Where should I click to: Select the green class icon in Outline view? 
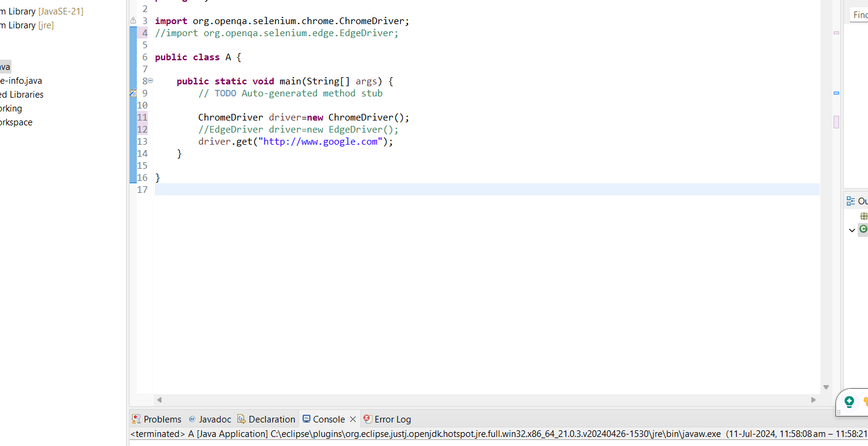(x=863, y=230)
